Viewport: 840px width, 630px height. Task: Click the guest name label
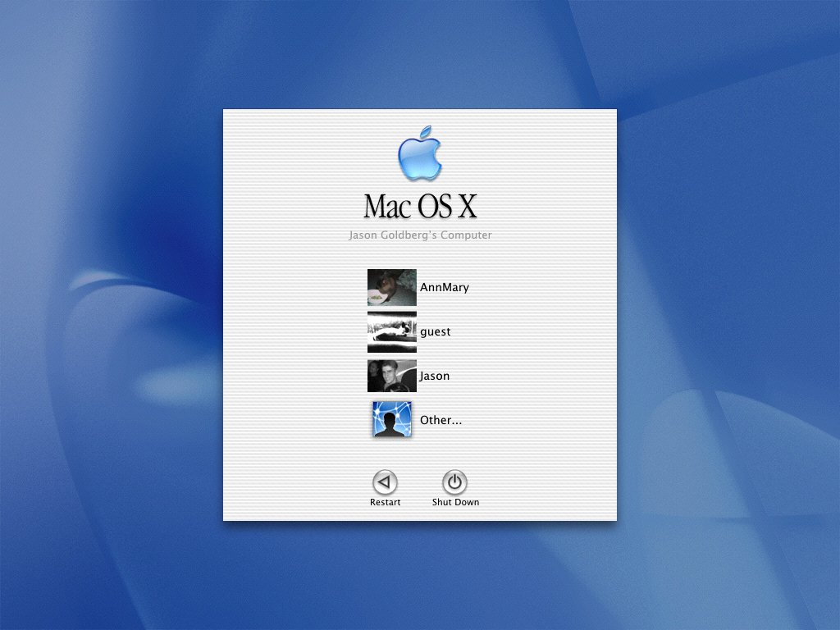pyautogui.click(x=435, y=331)
